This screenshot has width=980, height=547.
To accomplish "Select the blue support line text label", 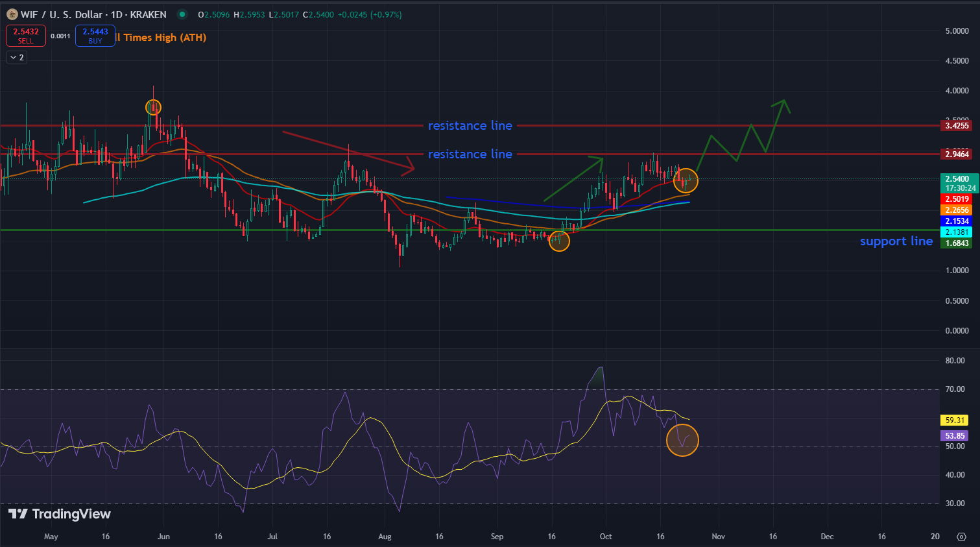I will pos(896,241).
